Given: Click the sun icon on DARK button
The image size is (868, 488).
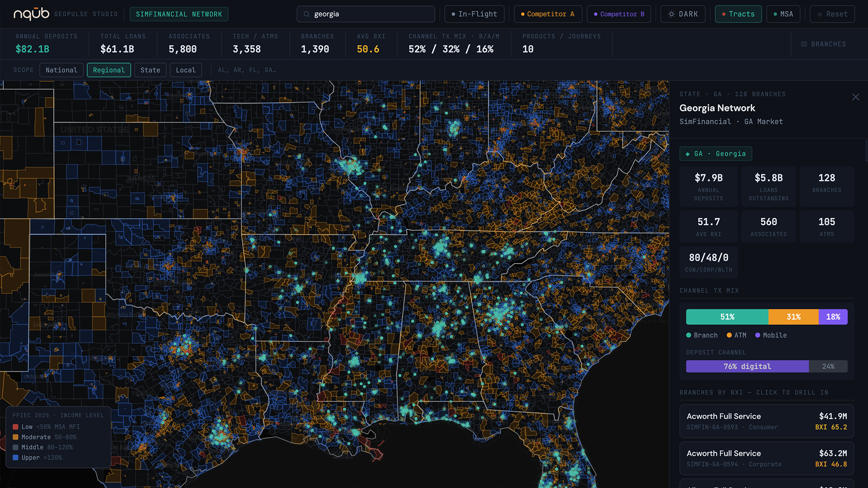Looking at the screenshot, I should click(671, 14).
